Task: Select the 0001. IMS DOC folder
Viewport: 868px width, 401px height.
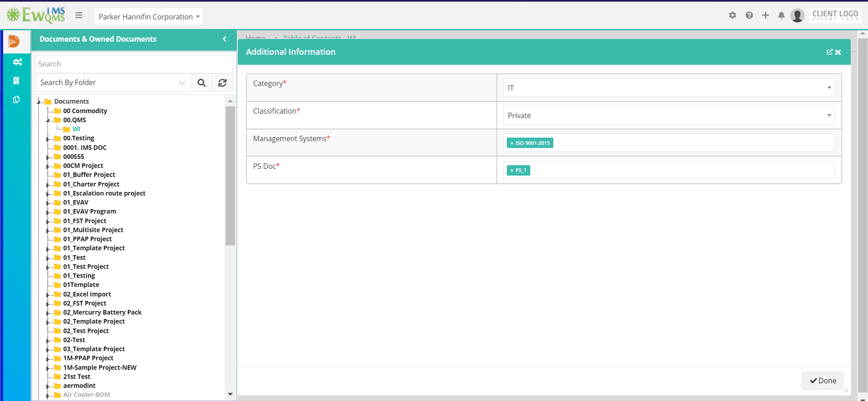Action: click(85, 148)
